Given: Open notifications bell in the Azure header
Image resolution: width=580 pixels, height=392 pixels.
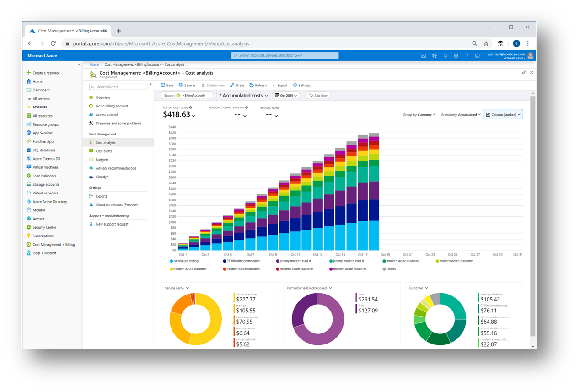Looking at the screenshot, I should [x=445, y=55].
